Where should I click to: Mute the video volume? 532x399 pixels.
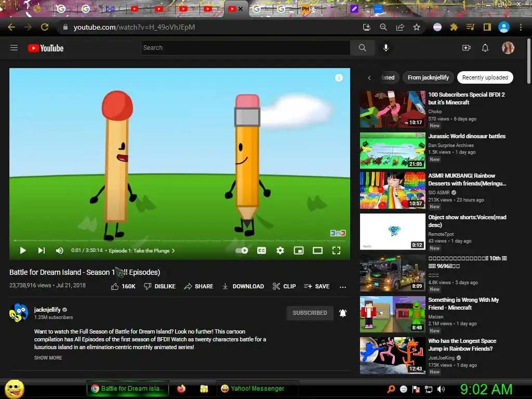pos(59,250)
